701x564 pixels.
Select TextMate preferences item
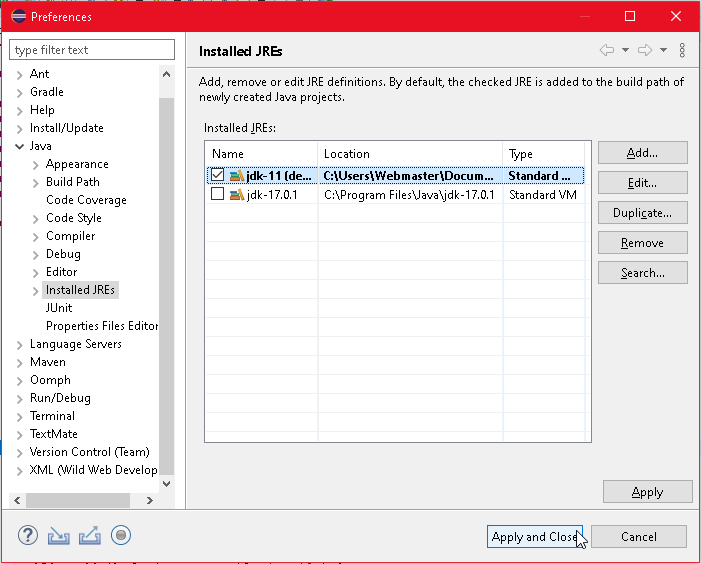pyautogui.click(x=54, y=434)
